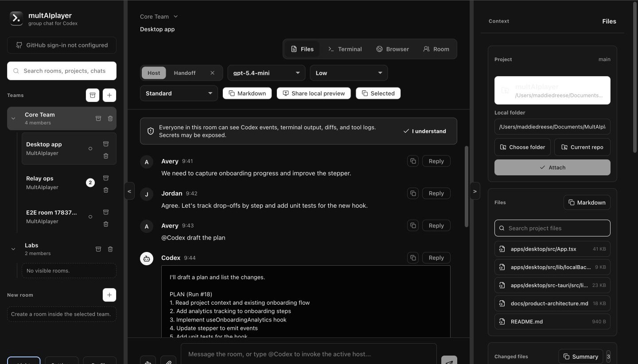Copy files as Markdown in Files panel
The width and height of the screenshot is (638, 364).
pyautogui.click(x=587, y=202)
